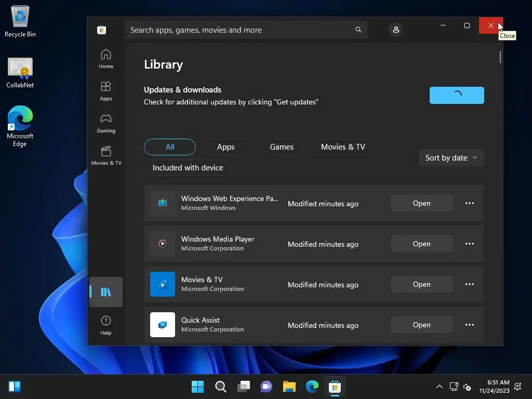Click Quick Assist app icon
Screen dimensions: 532x399
pos(163,325)
